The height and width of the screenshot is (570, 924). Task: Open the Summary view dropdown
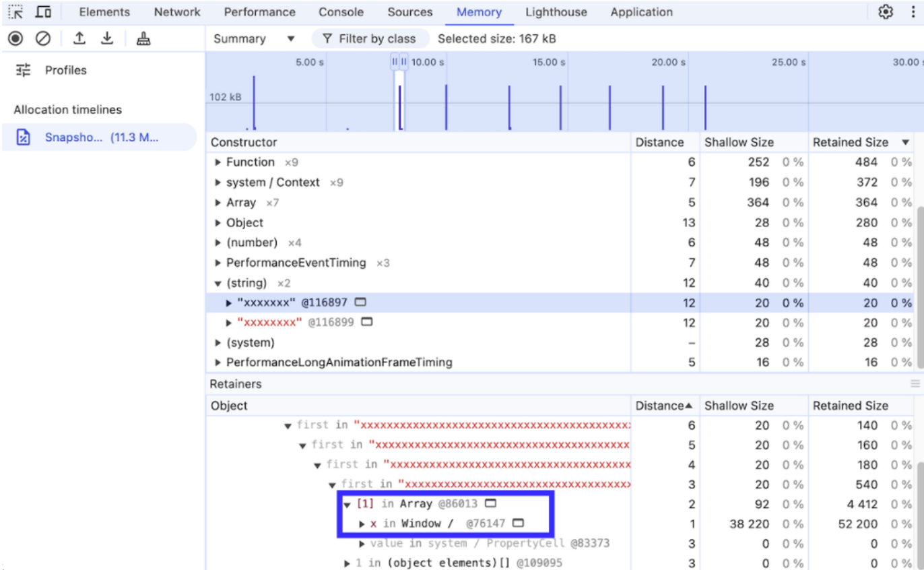(x=254, y=39)
